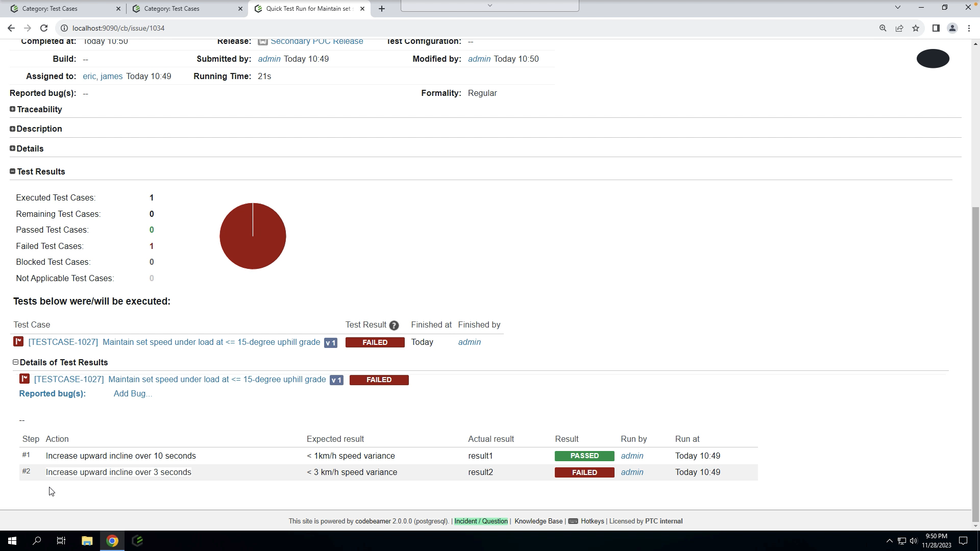
Task: Open the tab search dropdown chevron
Action: [897, 7]
